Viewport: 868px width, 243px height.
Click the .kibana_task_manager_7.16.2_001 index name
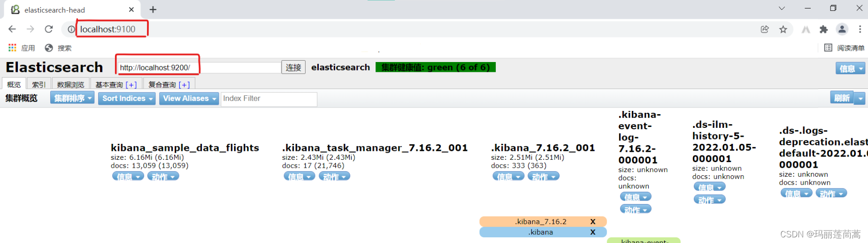point(375,148)
